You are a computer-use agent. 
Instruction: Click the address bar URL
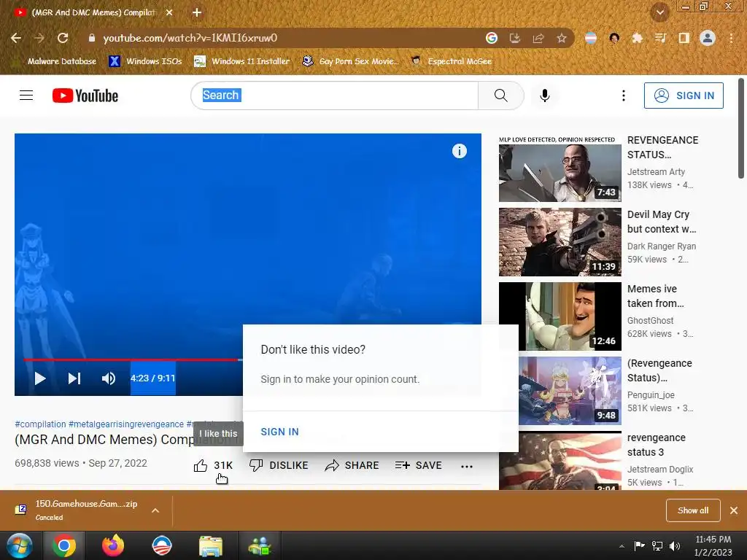(190, 38)
